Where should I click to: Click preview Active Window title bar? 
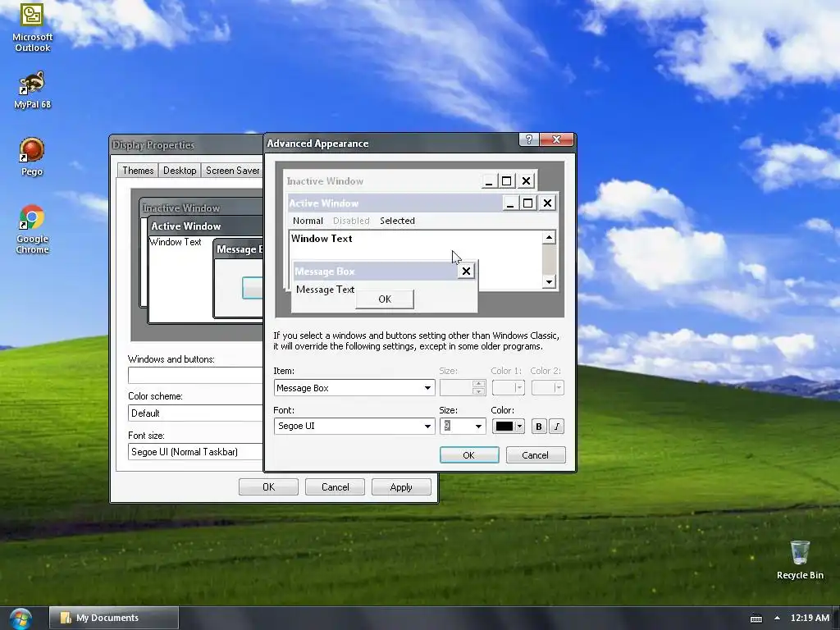395,203
